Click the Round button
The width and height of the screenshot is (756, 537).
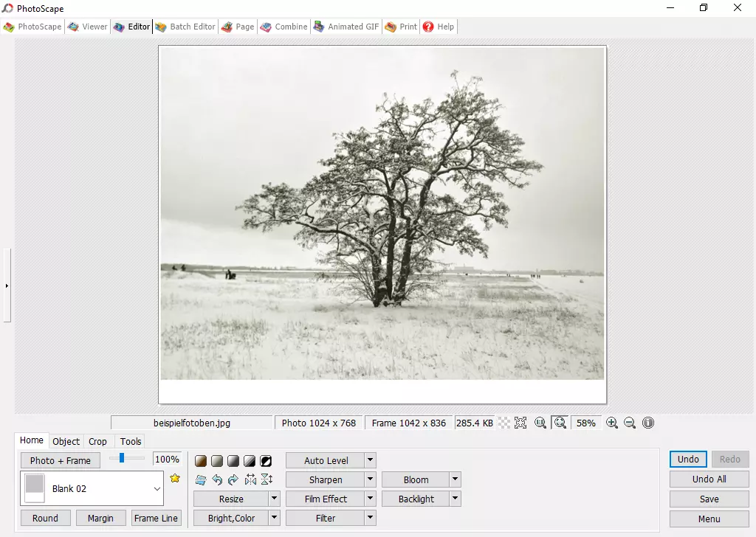point(45,519)
